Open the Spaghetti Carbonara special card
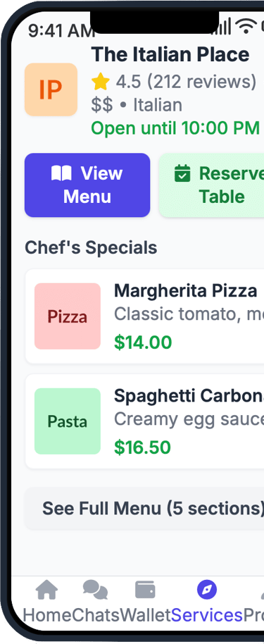 144,421
